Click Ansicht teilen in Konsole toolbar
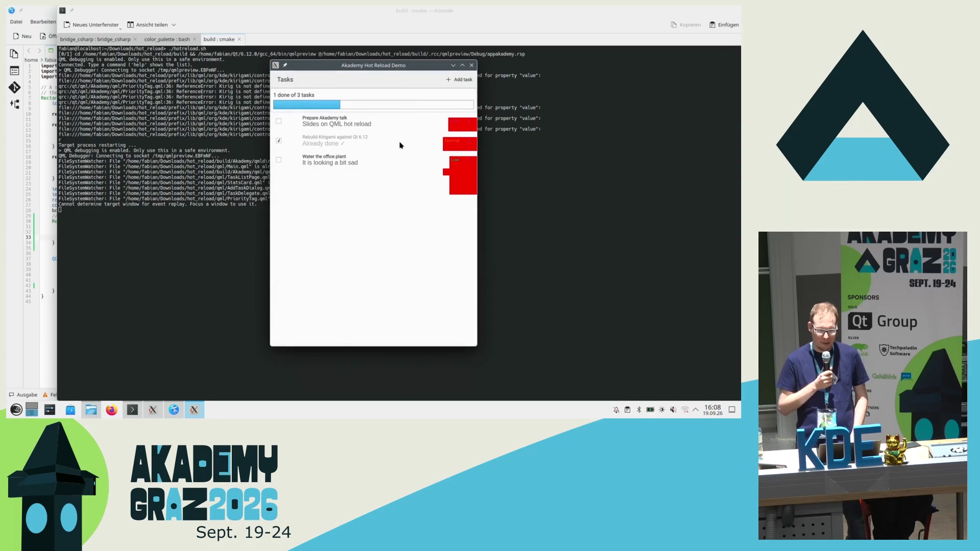 tap(147, 24)
